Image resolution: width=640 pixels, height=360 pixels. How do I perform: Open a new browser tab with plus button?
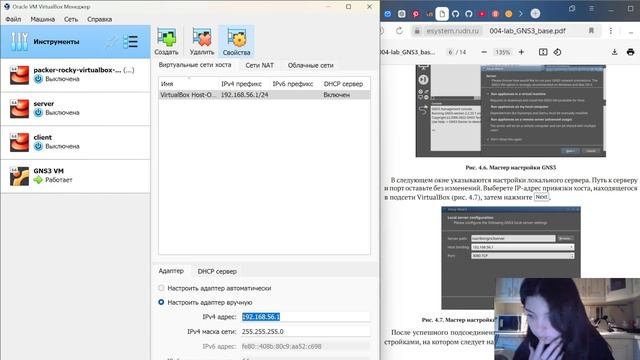coord(535,13)
